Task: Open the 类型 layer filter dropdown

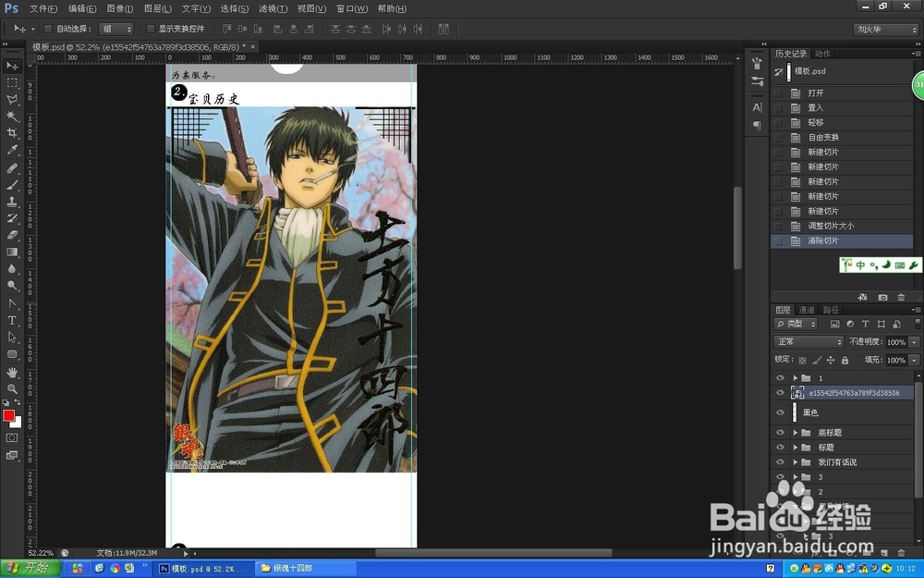Action: [x=796, y=324]
